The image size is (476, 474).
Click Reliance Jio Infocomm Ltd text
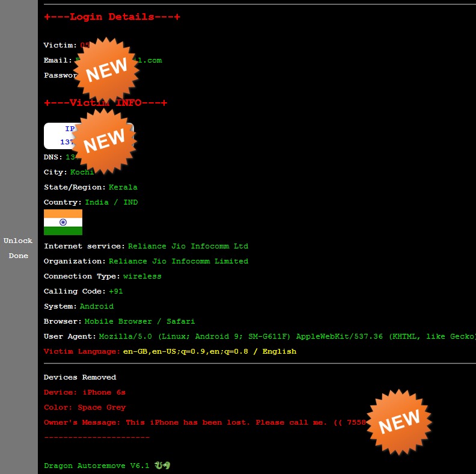point(188,246)
